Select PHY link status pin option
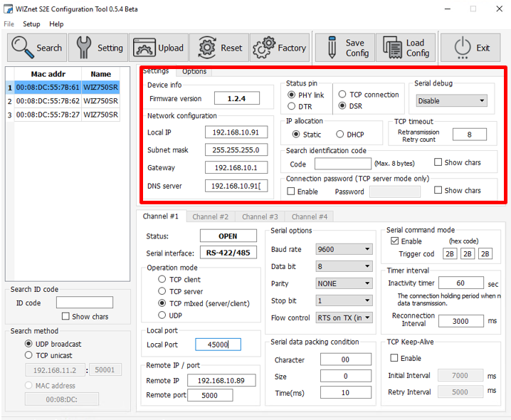The height and width of the screenshot is (420, 511). (x=306, y=95)
